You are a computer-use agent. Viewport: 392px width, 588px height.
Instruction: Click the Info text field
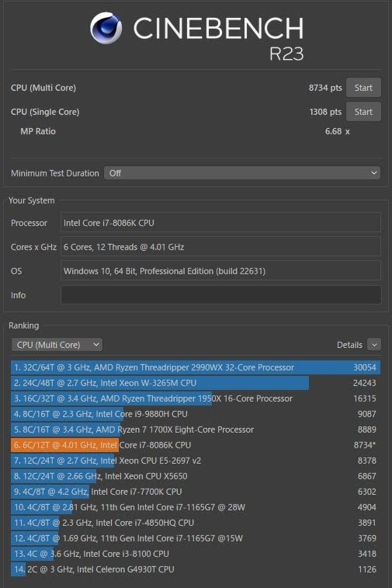pos(220,294)
